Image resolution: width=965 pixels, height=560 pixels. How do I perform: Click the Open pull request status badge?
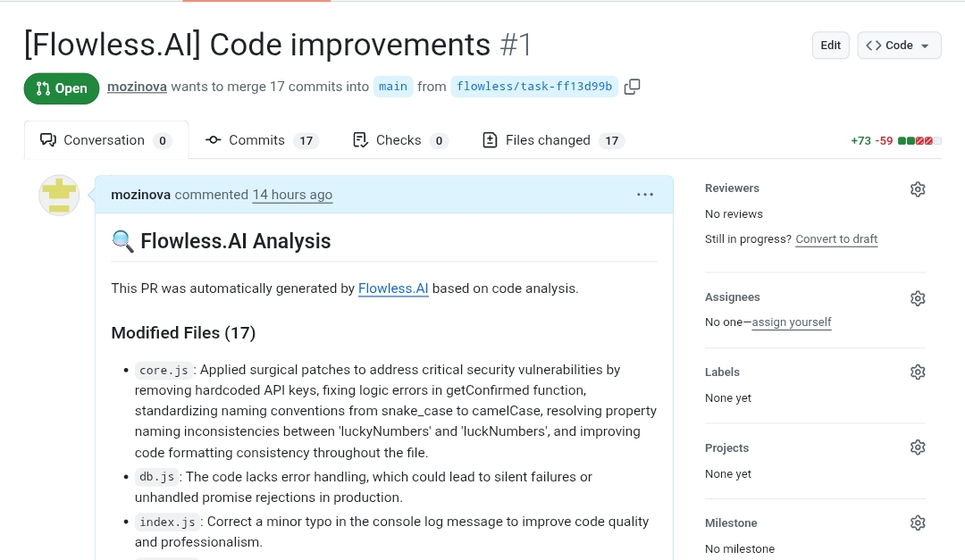(x=61, y=88)
